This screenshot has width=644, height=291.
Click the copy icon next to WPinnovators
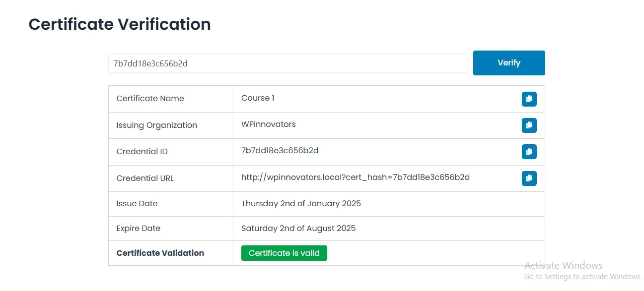[529, 125]
